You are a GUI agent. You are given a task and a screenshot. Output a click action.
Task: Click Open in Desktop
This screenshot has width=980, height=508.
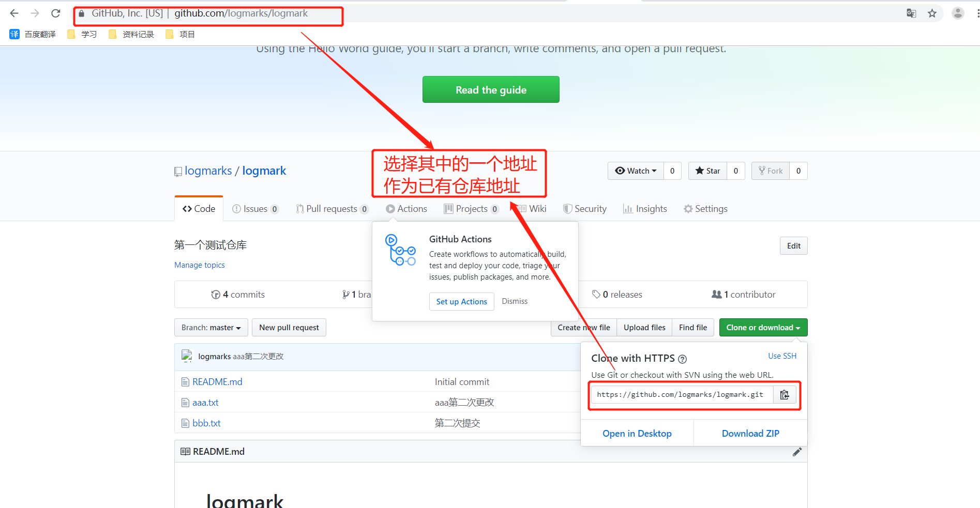pos(637,434)
